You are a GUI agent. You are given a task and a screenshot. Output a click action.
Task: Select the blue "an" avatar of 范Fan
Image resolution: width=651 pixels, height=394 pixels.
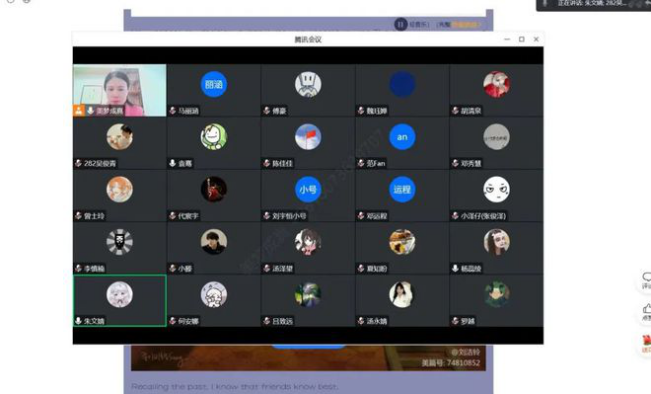pyautogui.click(x=402, y=137)
